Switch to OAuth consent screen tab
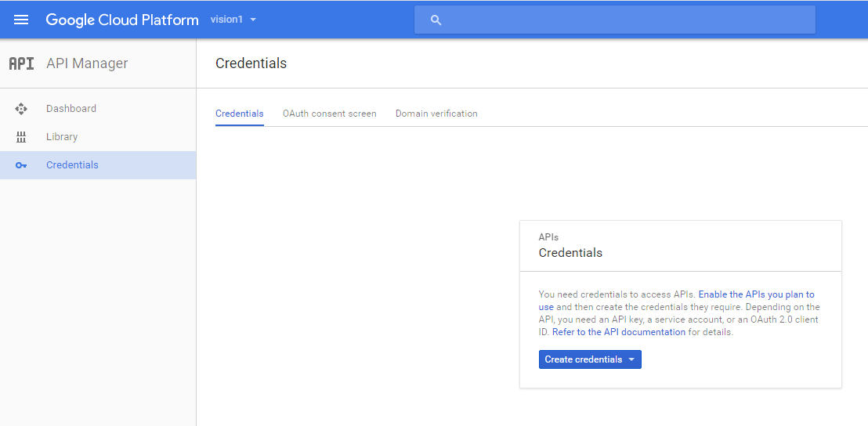Screen dimensions: 868x426 (x=329, y=114)
